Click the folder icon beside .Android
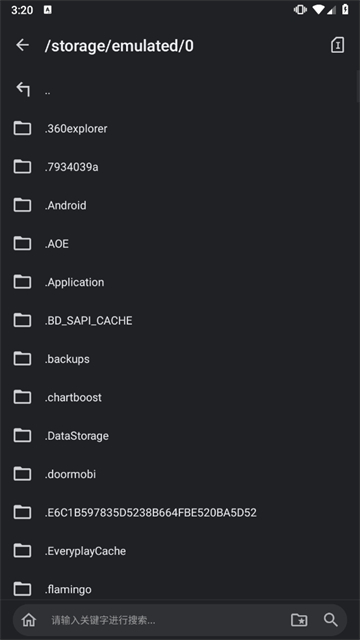This screenshot has height=640, width=360. tap(22, 205)
